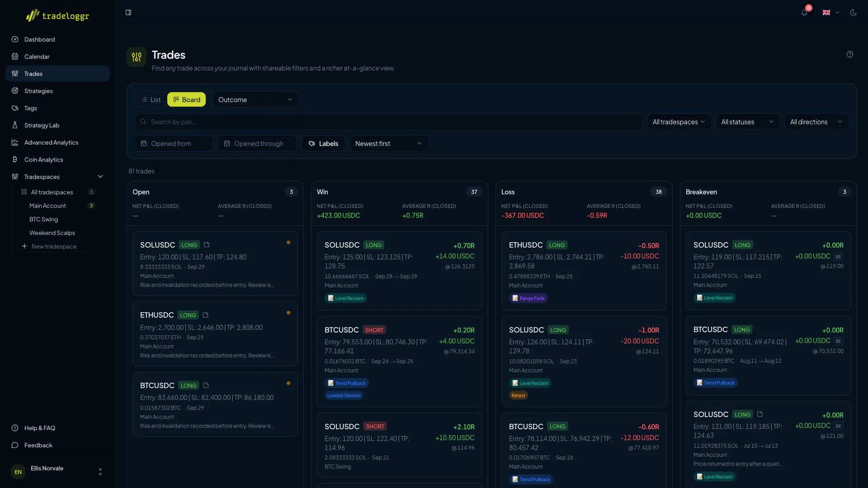The width and height of the screenshot is (868, 488).
Task: Open Calendar in the sidebar
Action: point(57,56)
